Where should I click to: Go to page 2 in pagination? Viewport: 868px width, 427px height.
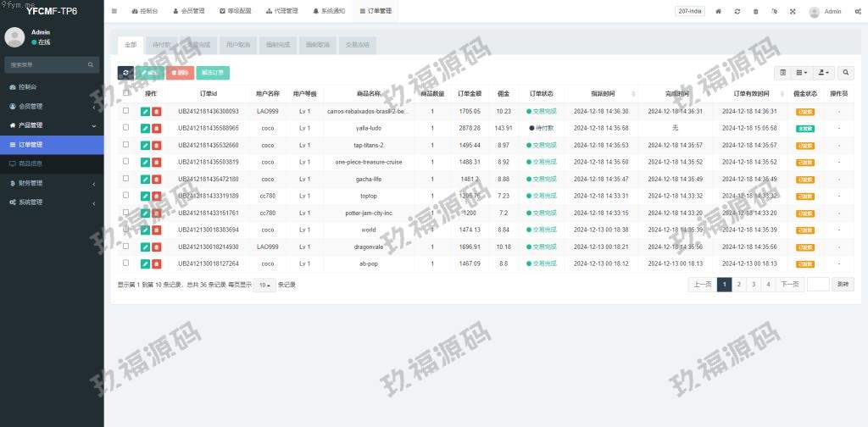[x=739, y=285]
